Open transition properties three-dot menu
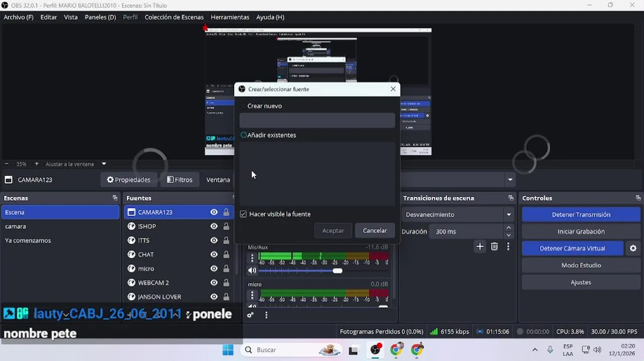644x361 pixels. pos(508,246)
